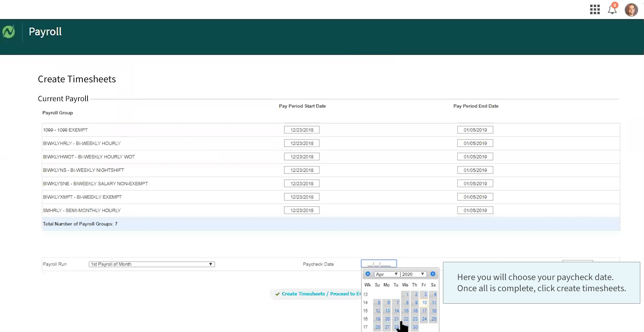The image size is (644, 332).
Task: Select April 2 in the calendar
Action: point(415,295)
